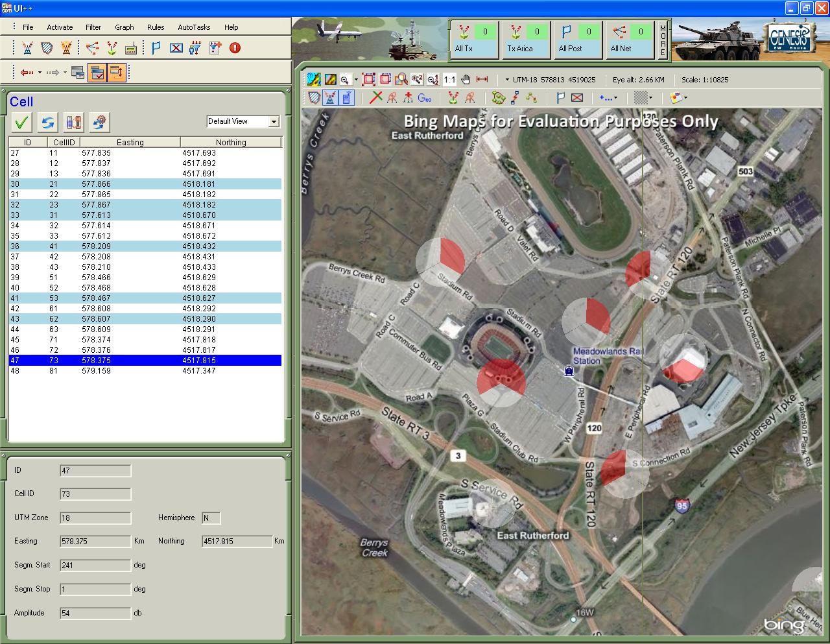Click the red X delete icon in the map toolbar
The width and height of the screenshot is (830, 644).
coord(376,98)
